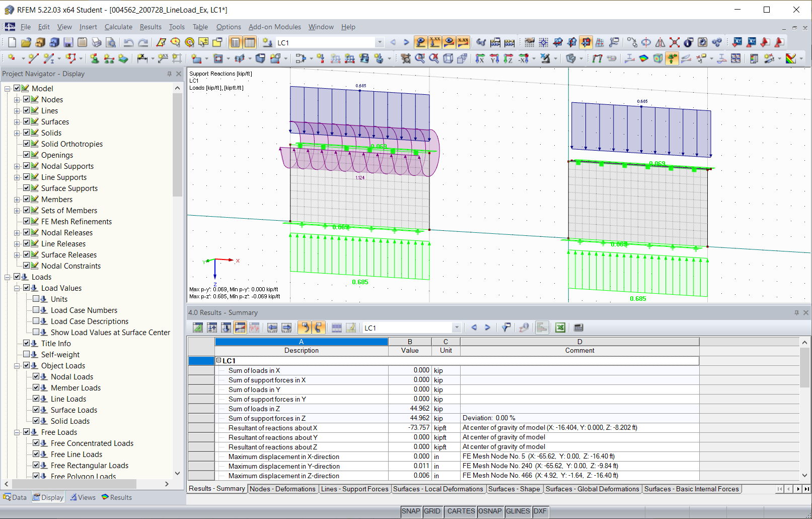The width and height of the screenshot is (812, 519).
Task: Select the Move/Rotate tool
Action: pyautogui.click(x=633, y=42)
